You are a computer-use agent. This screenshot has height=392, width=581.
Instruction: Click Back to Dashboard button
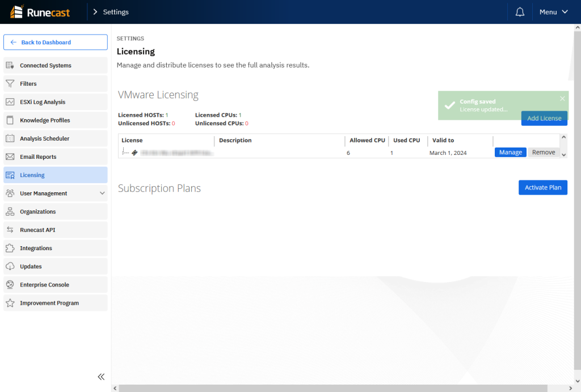tap(56, 42)
